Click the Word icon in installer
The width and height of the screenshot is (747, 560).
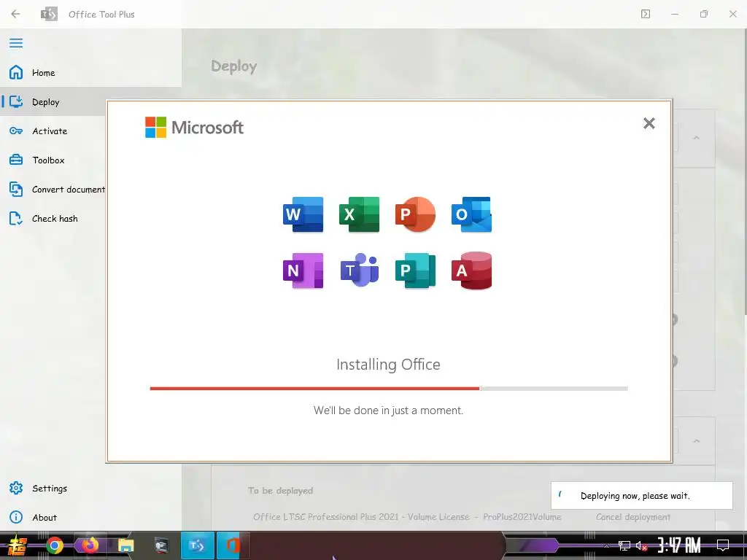tap(303, 214)
